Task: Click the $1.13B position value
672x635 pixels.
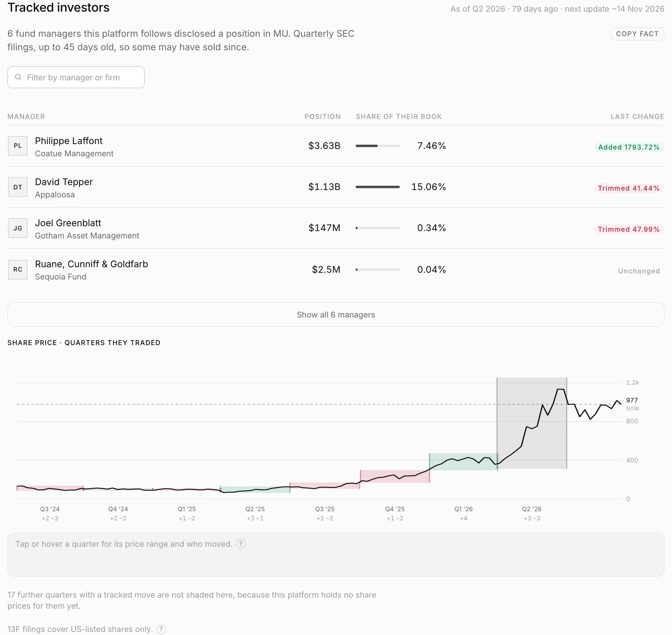Action: [324, 187]
